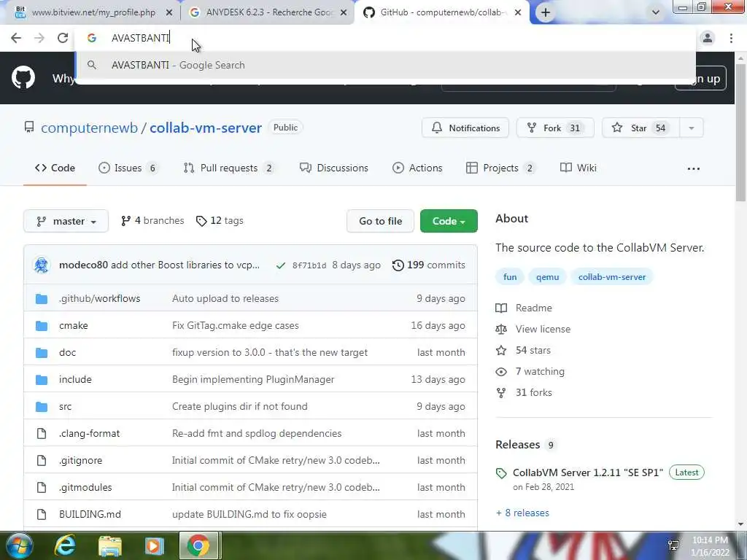747x560 pixels.
Task: Show more repository tabs via ellipsis
Action: tap(694, 168)
